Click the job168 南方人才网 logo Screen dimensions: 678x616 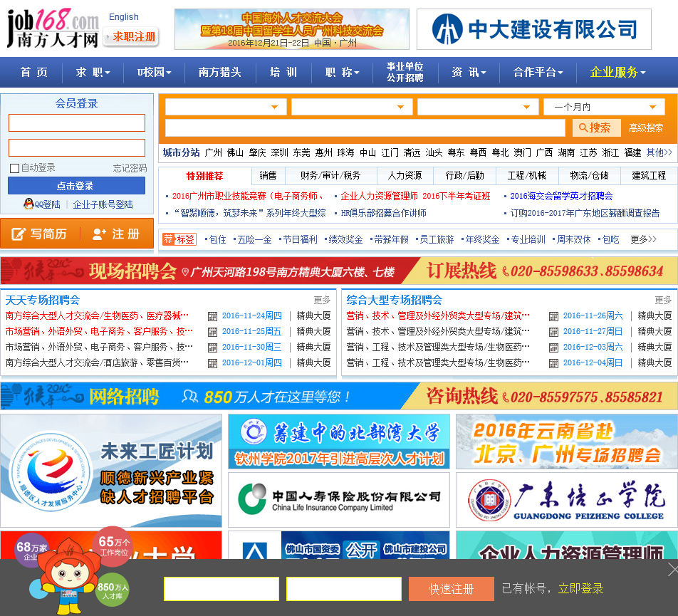[x=53, y=28]
